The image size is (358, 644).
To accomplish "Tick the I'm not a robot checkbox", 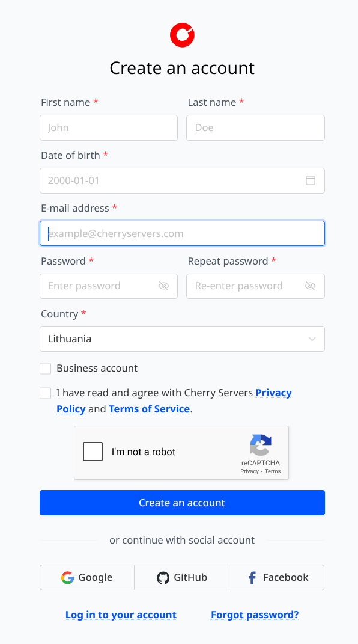I will point(93,452).
